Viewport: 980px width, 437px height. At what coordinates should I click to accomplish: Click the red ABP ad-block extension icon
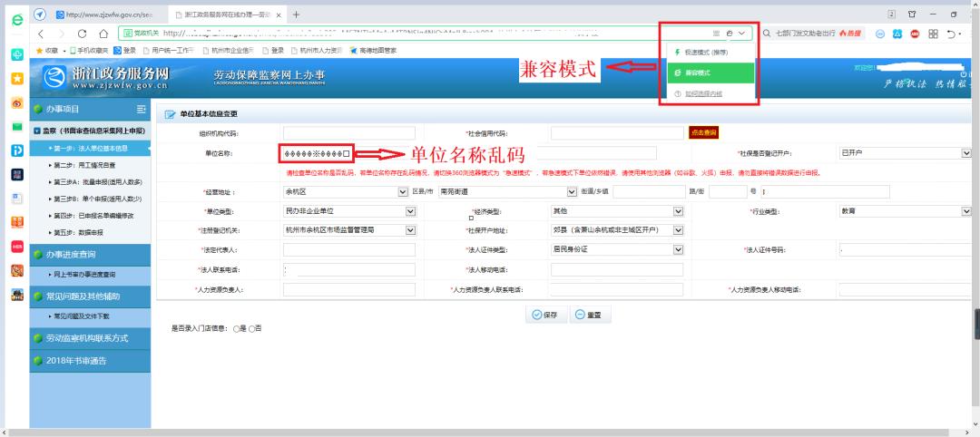[915, 34]
